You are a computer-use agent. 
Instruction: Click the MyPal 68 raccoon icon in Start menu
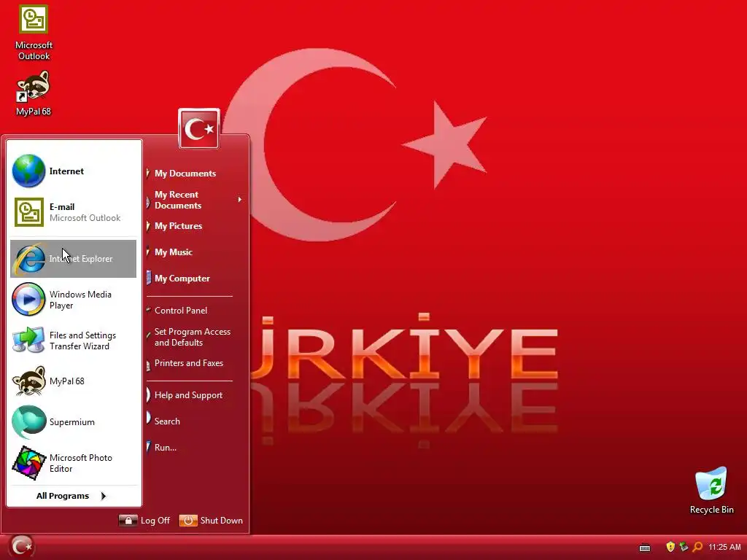(28, 381)
